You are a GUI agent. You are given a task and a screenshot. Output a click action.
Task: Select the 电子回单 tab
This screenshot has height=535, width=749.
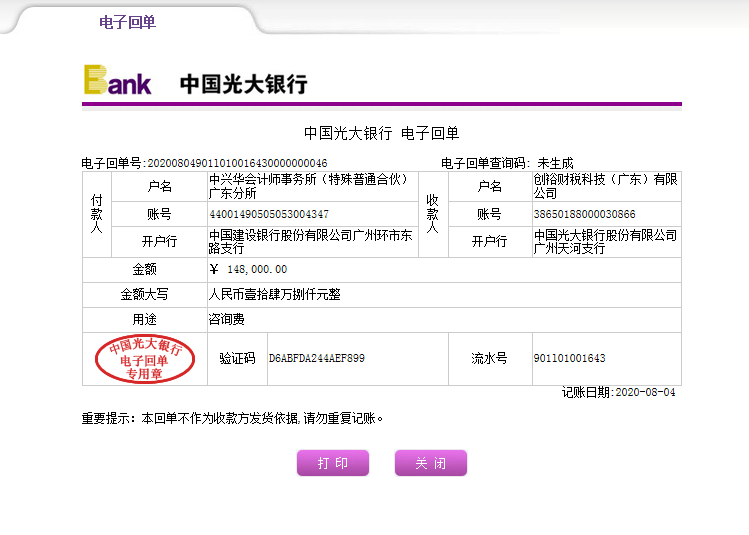click(128, 22)
